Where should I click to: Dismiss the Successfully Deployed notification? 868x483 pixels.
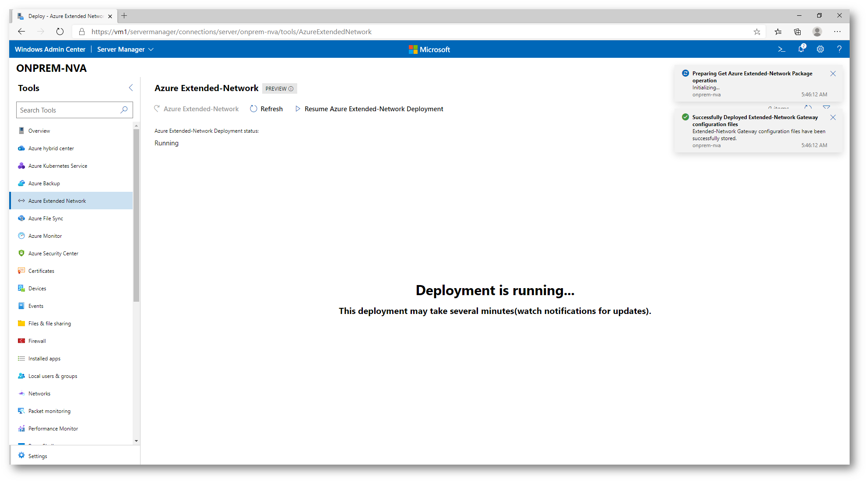coord(833,118)
